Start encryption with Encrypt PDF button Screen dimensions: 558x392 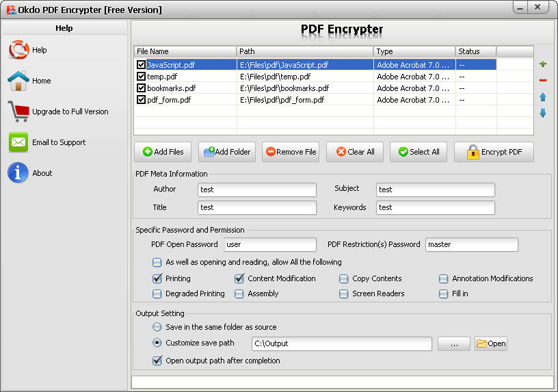click(x=494, y=152)
